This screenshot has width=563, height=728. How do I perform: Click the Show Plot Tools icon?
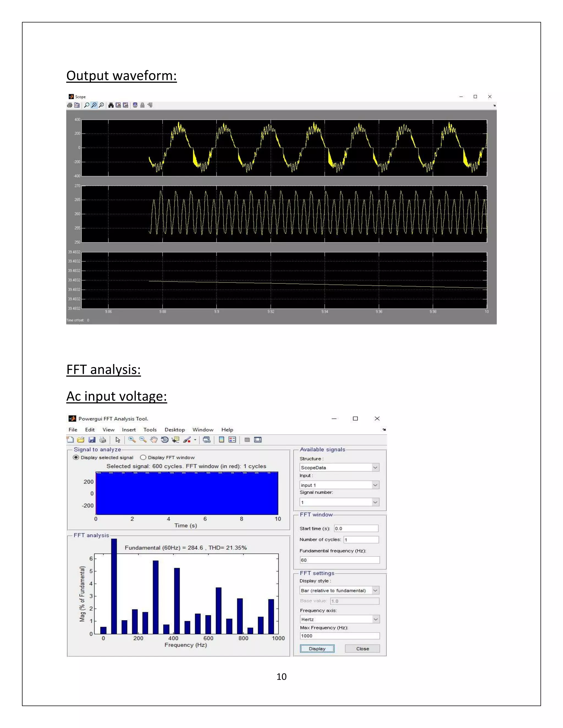[258, 440]
